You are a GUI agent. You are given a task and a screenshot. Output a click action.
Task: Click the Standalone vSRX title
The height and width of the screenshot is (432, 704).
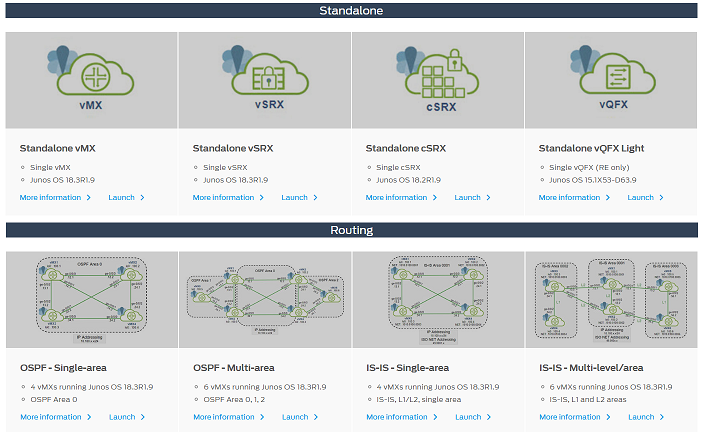point(233,148)
